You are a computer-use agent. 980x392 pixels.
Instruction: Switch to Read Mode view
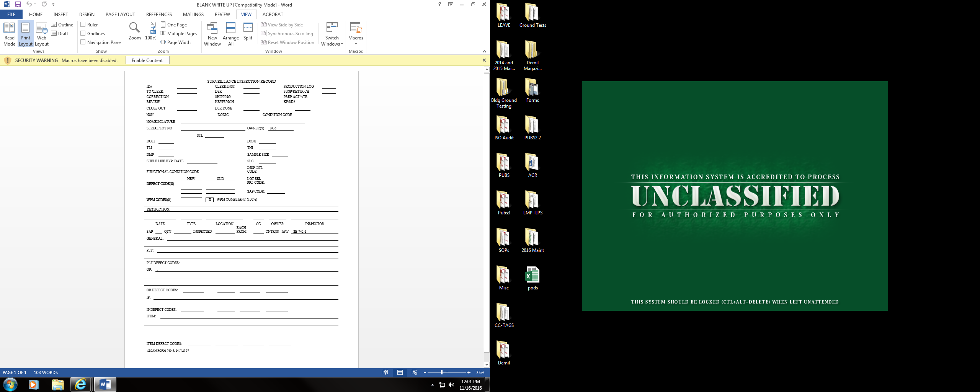coord(9,34)
